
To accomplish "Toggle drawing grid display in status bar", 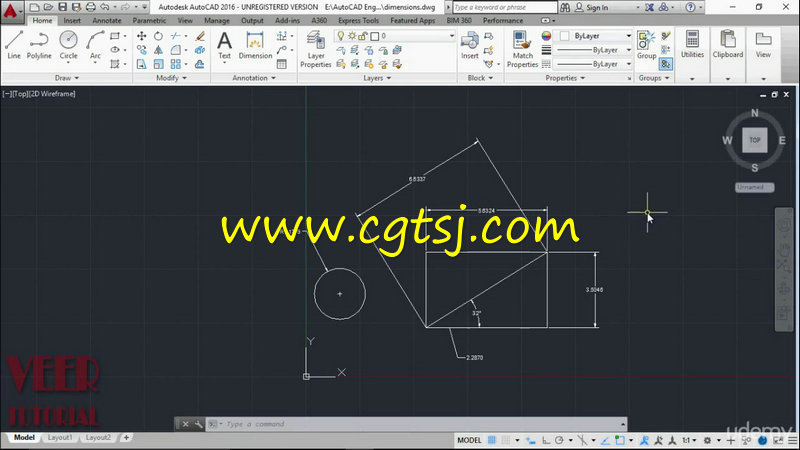I will pos(492,440).
